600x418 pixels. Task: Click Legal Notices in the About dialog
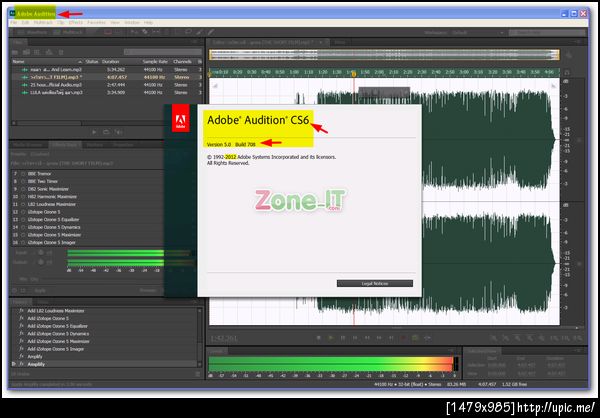coord(375,284)
